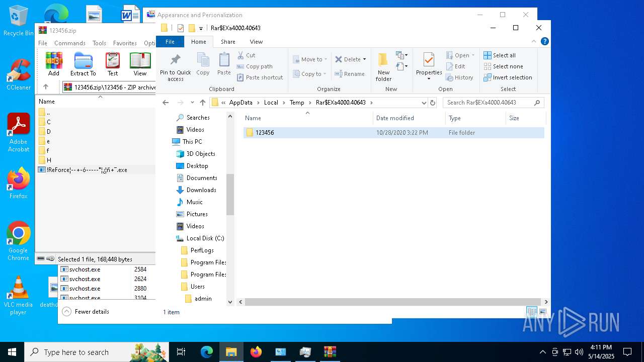This screenshot has width=644, height=362.
Task: Click Test icon in WinRAR toolbar
Action: [113, 64]
